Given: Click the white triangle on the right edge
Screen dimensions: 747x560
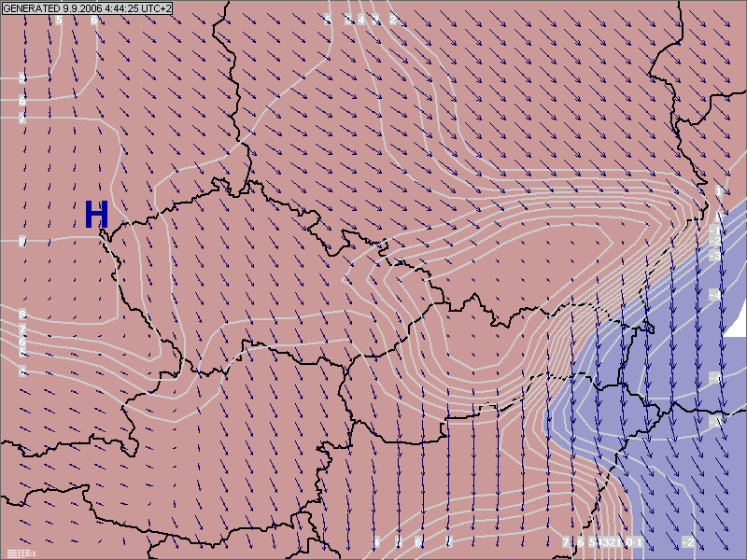Looking at the screenshot, I should pos(737,324).
